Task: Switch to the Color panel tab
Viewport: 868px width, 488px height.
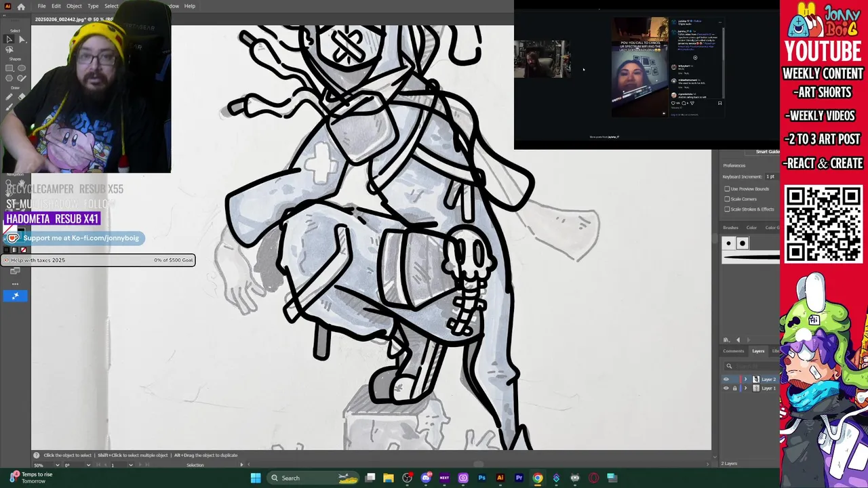Action: (751, 228)
